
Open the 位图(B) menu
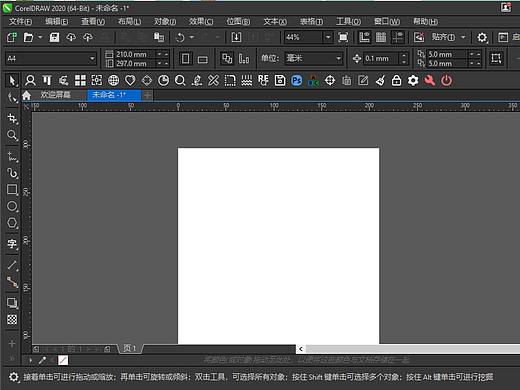click(x=238, y=22)
